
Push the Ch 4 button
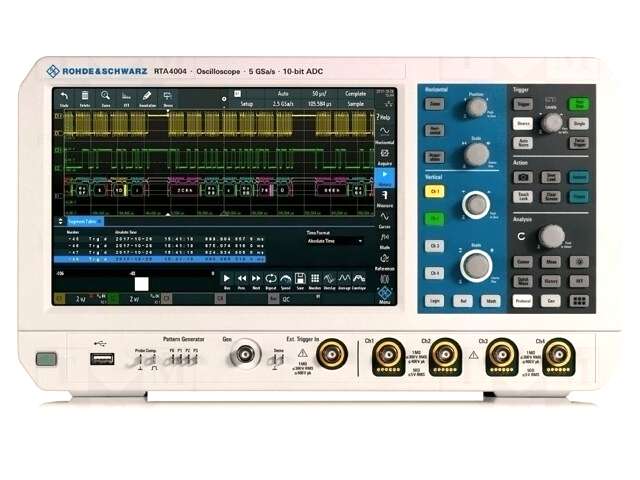[x=435, y=273]
